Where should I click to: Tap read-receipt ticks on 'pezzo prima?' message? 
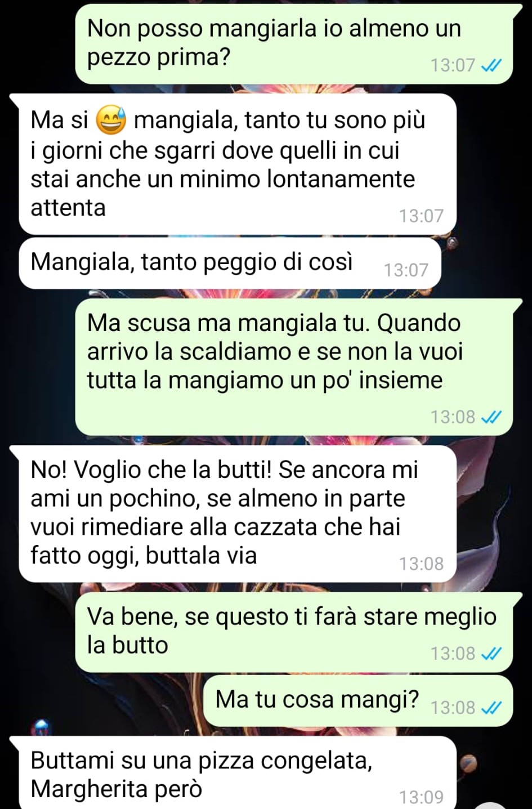[491, 65]
